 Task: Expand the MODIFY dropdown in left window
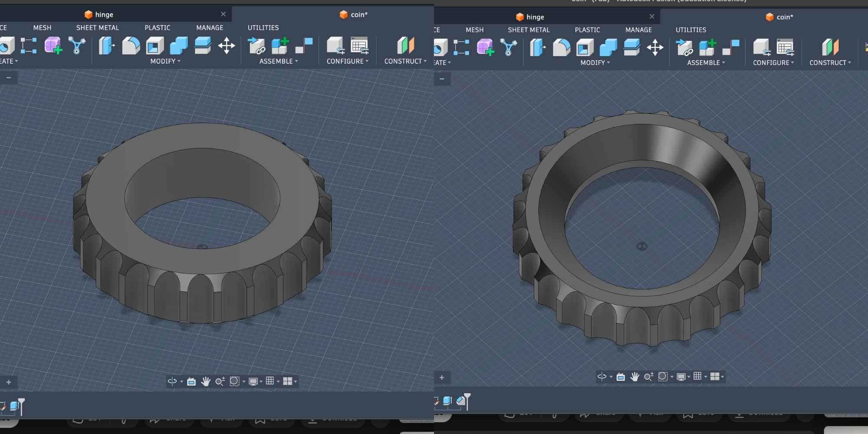[165, 61]
